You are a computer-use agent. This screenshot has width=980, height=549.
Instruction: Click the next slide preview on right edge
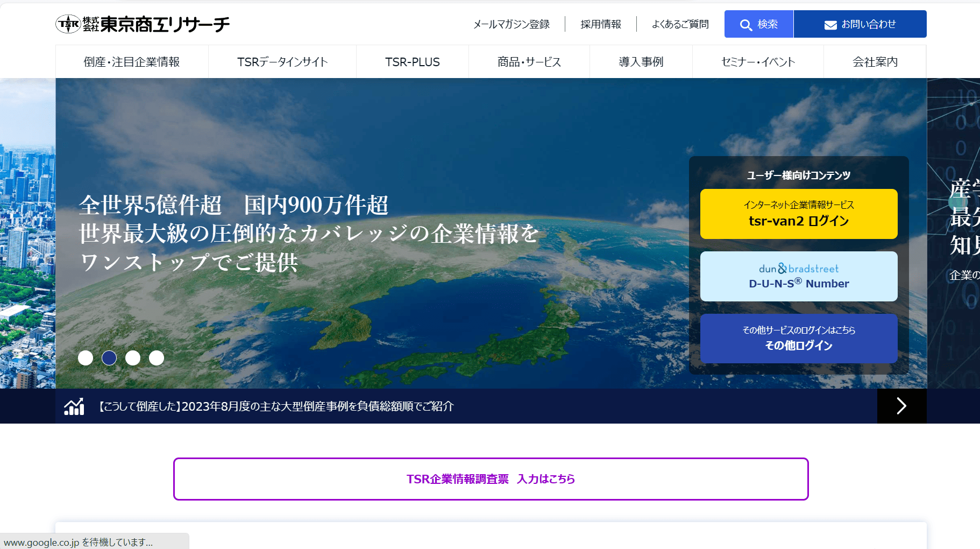tap(954, 233)
